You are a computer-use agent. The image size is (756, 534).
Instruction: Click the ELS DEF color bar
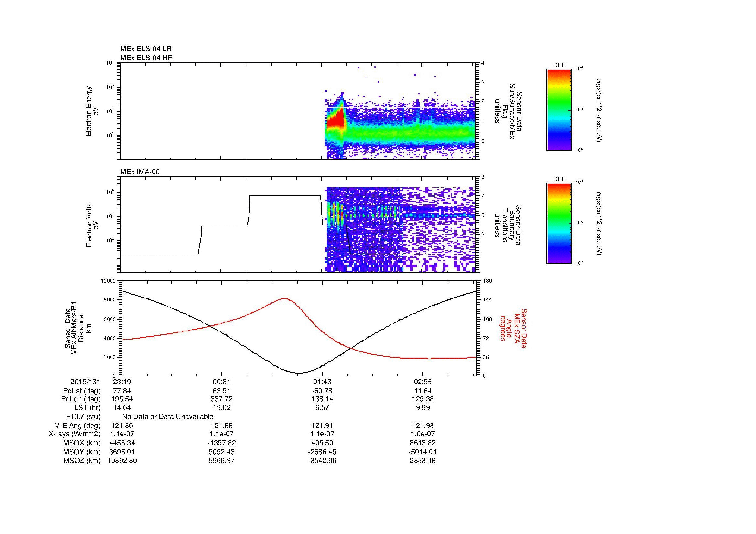559,110
